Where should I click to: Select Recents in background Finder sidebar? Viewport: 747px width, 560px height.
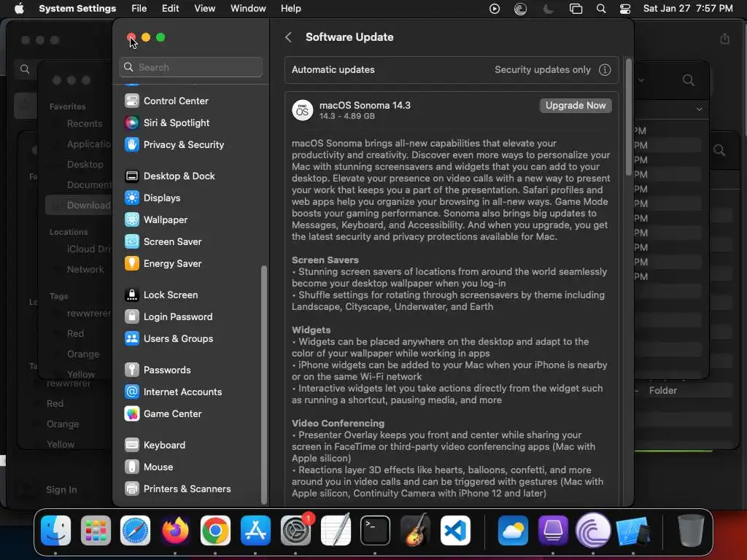85,124
